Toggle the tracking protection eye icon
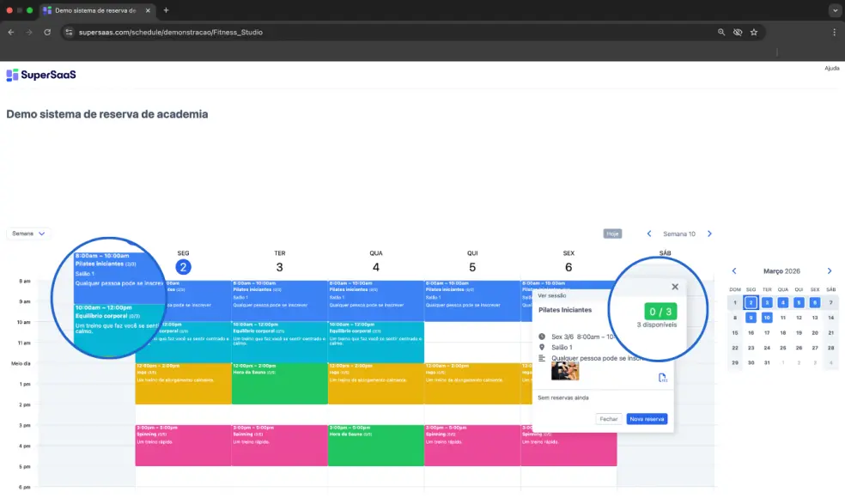The image size is (845, 504). (738, 32)
